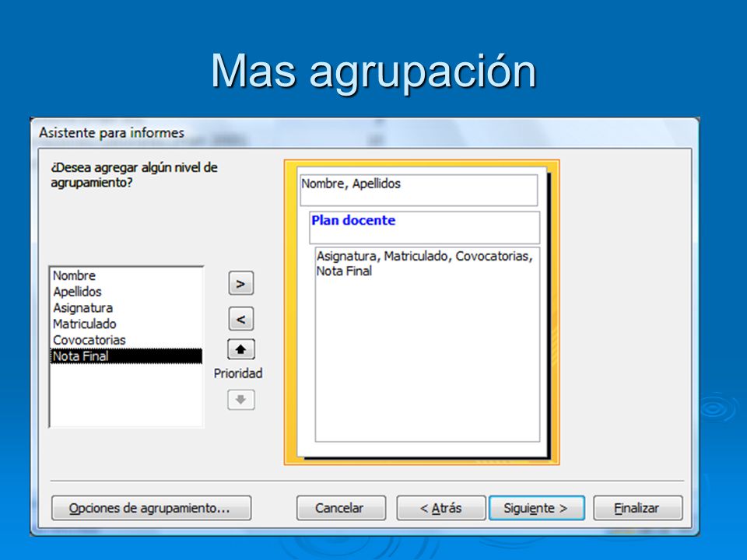The image size is (747, 560).
Task: Finish the wizard with Finalizar
Action: click(638, 508)
